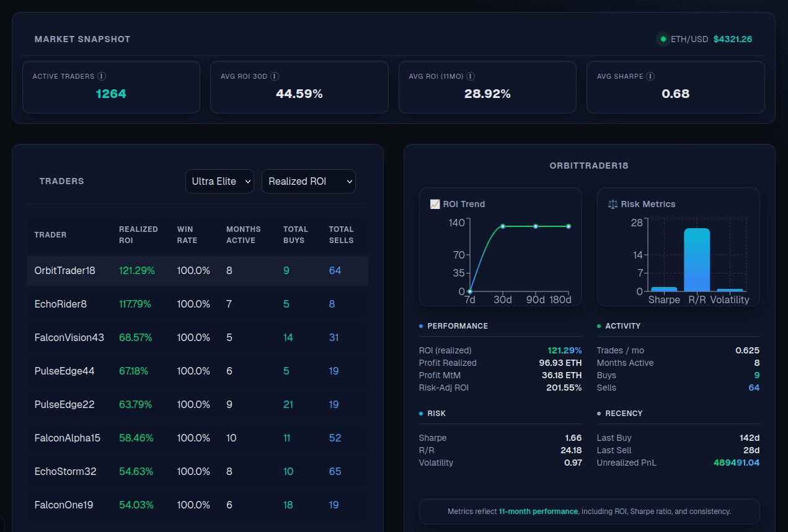Click info icon beside Avg ROI 30D
Viewport: 788px width, 532px height.
[275, 76]
